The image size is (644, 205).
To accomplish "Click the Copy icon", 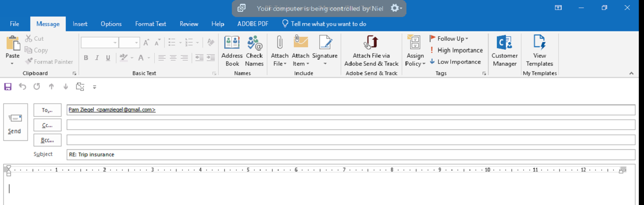I will [x=28, y=50].
